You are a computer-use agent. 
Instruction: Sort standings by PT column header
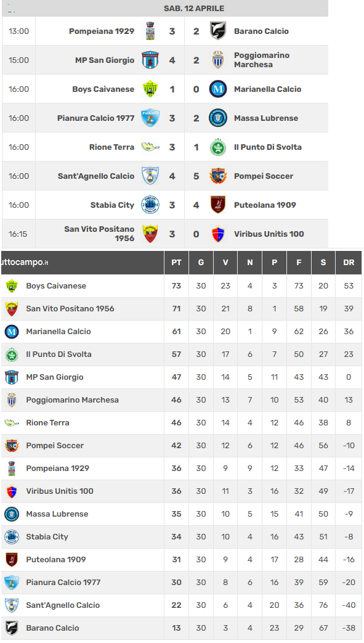pyautogui.click(x=176, y=263)
